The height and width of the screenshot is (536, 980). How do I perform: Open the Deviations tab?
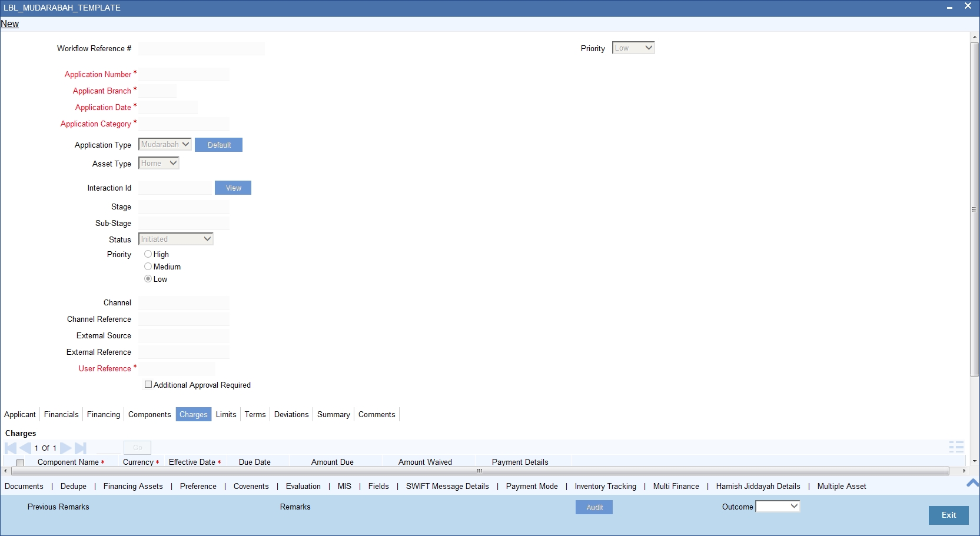291,414
